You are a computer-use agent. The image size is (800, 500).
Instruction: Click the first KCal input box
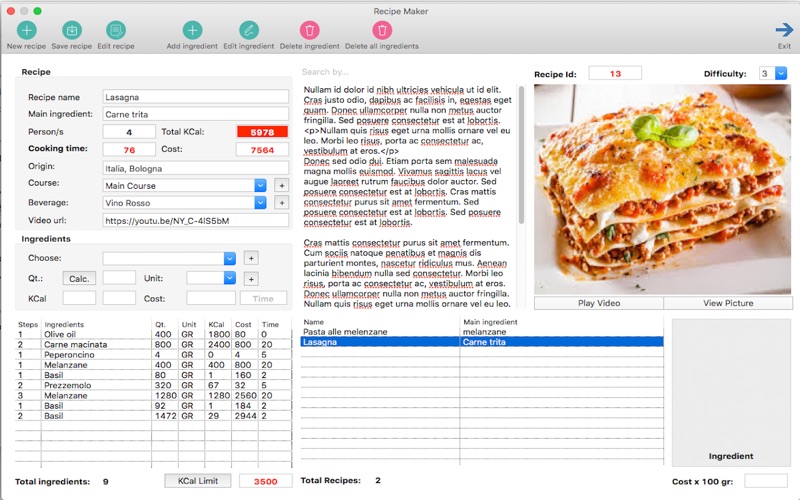[x=79, y=298]
